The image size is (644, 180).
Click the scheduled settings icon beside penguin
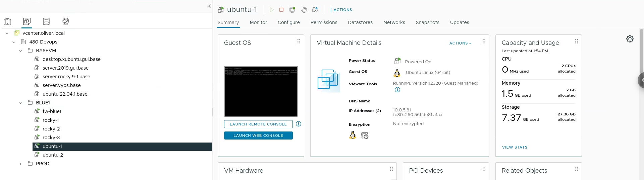[x=365, y=135]
